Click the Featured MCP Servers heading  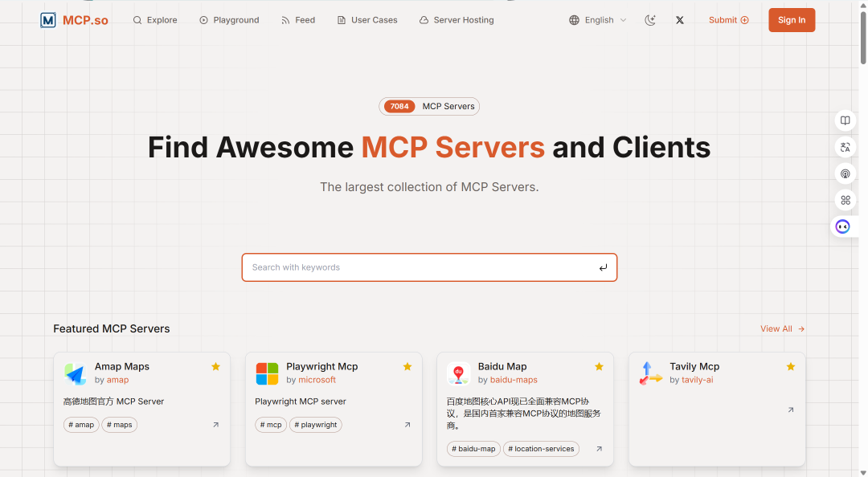pos(111,328)
